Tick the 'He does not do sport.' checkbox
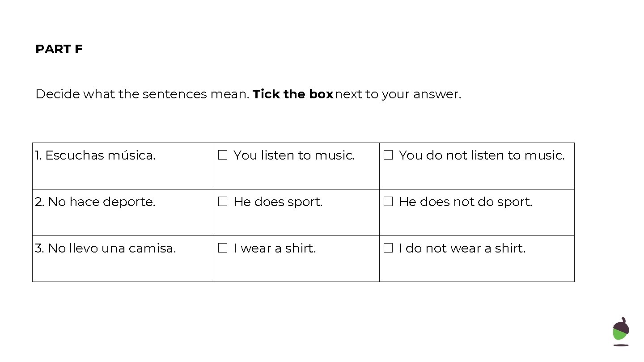644x362 pixels. tap(388, 202)
